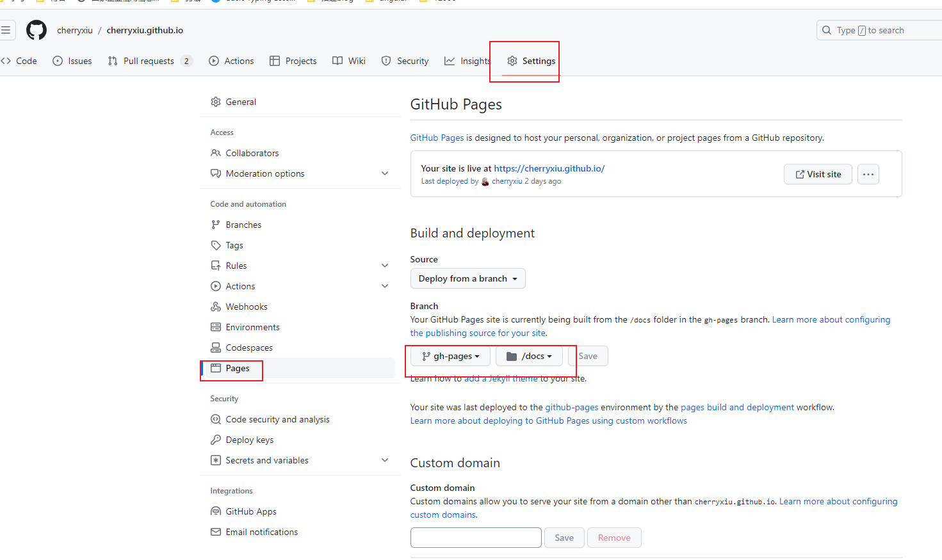Open add a Jekyll theme link
Viewport: 942px width, 560px height.
pyautogui.click(x=501, y=378)
